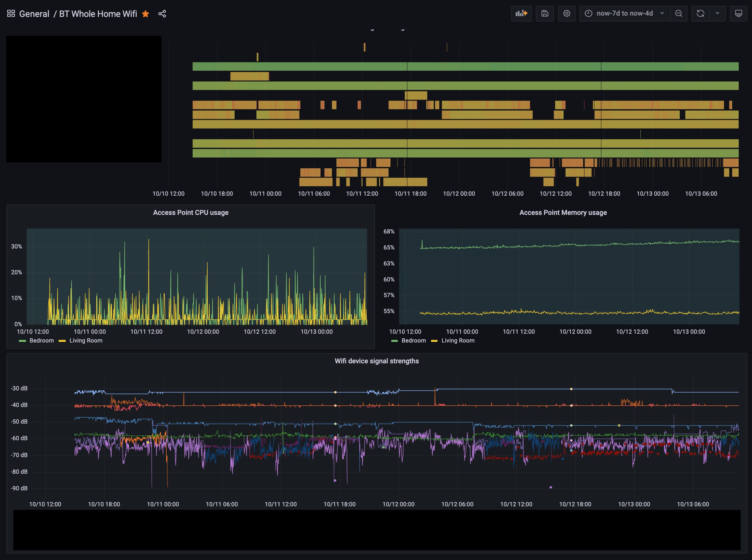The width and height of the screenshot is (752, 560).
Task: Click the yellow Living Room swatch in the Memory legend
Action: tap(434, 341)
